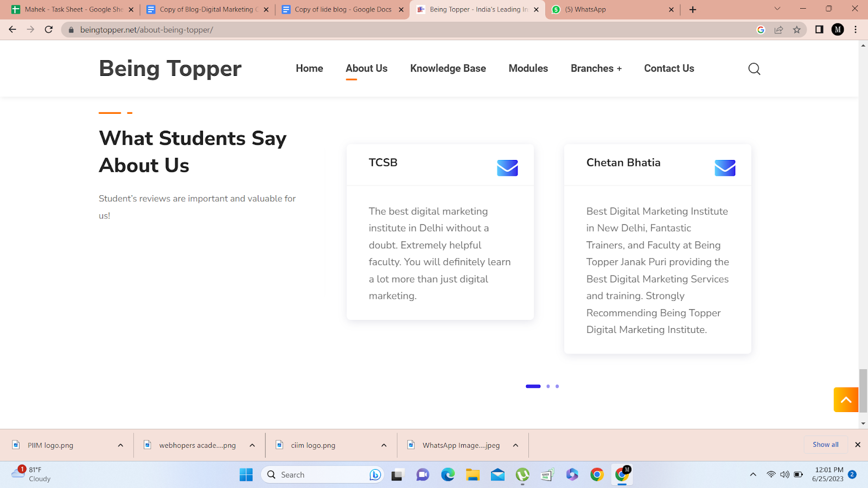Open the Contact Us page link

669,68
